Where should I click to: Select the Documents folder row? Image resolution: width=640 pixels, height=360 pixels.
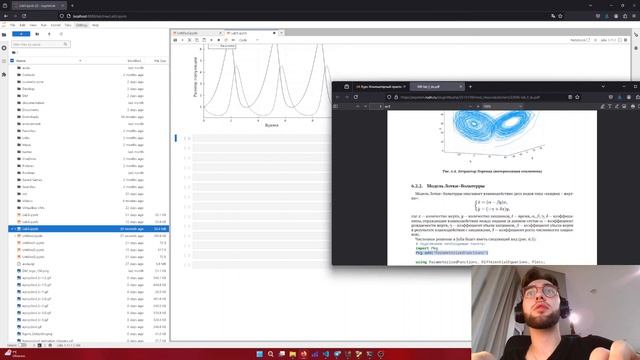coord(89,110)
